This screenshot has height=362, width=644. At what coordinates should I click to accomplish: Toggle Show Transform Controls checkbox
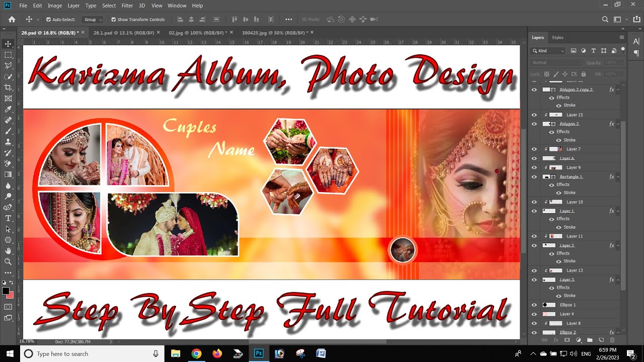113,20
